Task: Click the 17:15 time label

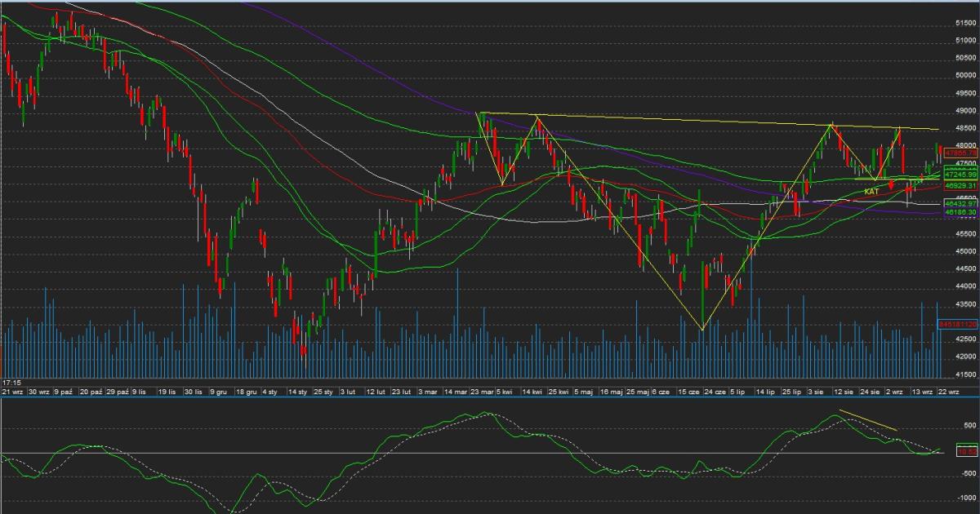Action: (x=11, y=382)
